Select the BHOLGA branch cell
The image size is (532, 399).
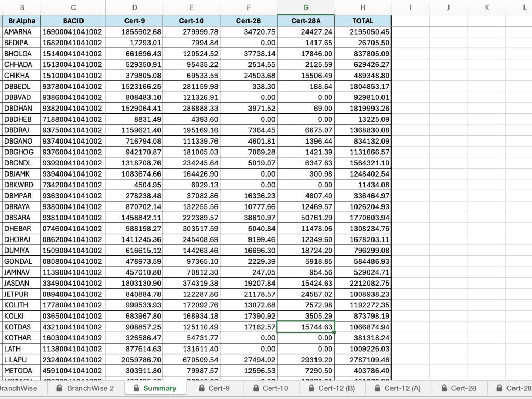[x=22, y=54]
